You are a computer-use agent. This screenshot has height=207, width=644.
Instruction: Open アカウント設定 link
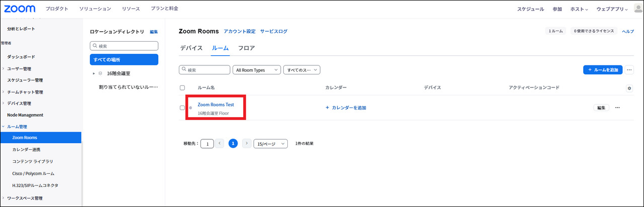pyautogui.click(x=240, y=31)
